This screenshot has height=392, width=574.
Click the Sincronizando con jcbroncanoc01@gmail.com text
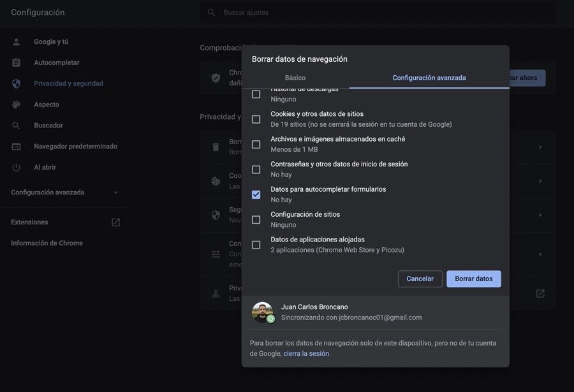point(351,317)
